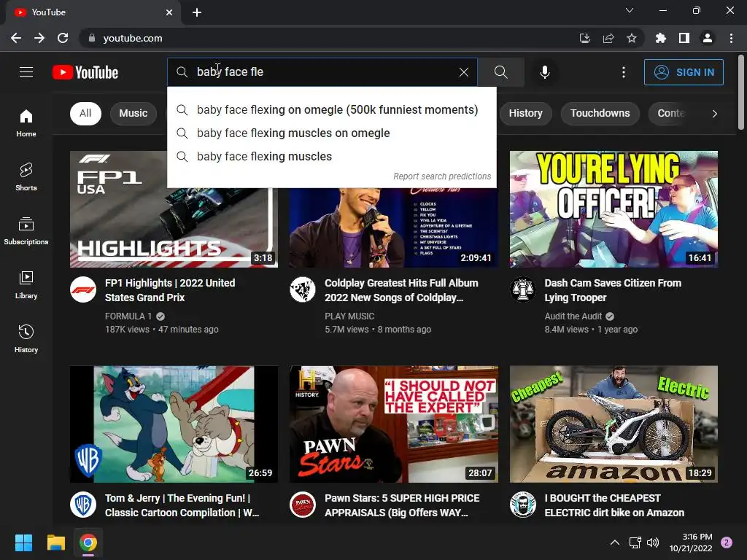
Task: Open the tab search dropdown arrow
Action: 629,10
